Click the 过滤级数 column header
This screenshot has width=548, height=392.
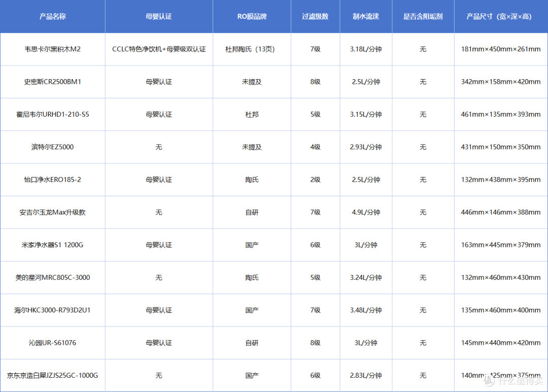tap(315, 16)
